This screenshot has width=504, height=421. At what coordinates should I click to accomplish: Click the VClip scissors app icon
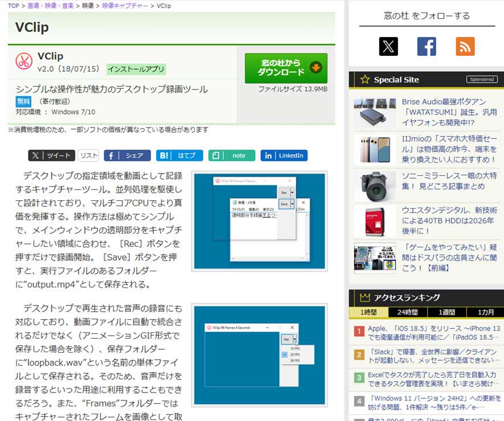pos(24,61)
